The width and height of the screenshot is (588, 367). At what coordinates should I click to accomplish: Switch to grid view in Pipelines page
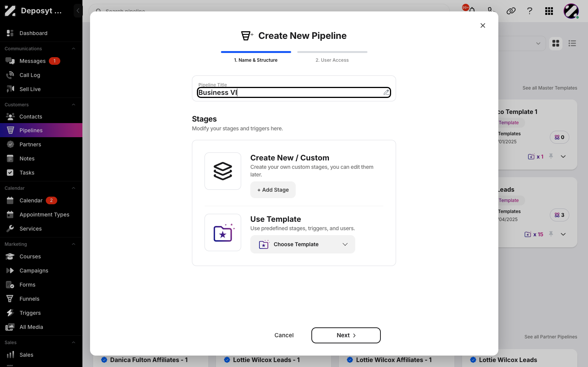(556, 43)
